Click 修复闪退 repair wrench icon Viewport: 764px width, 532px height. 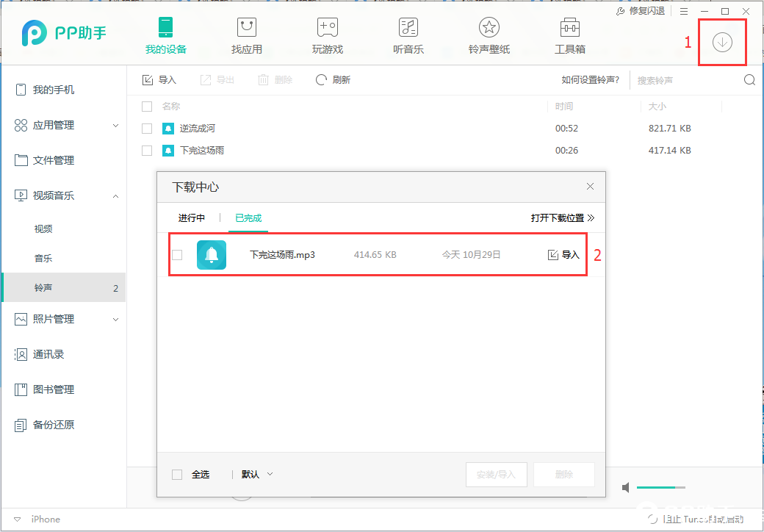[x=620, y=11]
